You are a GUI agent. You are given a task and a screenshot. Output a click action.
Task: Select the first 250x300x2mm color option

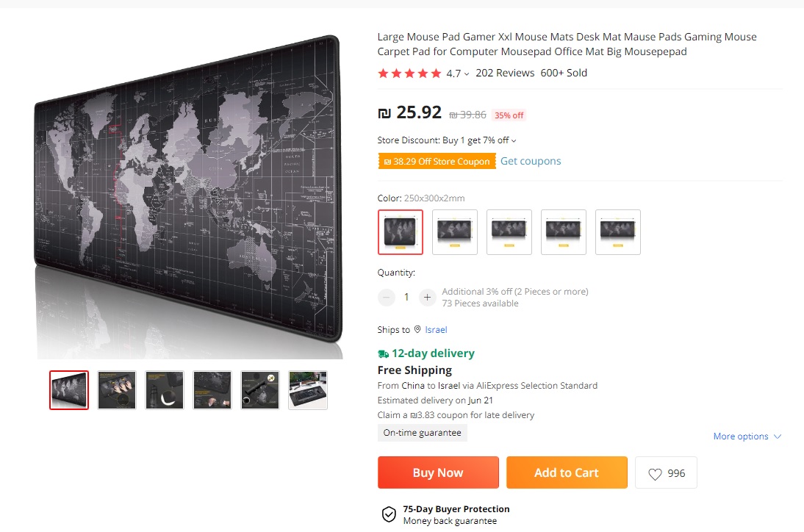(x=401, y=232)
